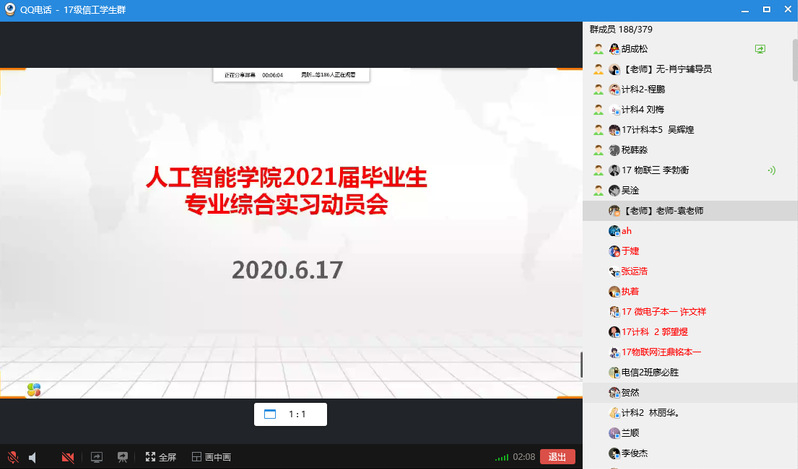The image size is (798, 469).
Task: Click the colorful app logo on slide corner
Action: click(34, 389)
